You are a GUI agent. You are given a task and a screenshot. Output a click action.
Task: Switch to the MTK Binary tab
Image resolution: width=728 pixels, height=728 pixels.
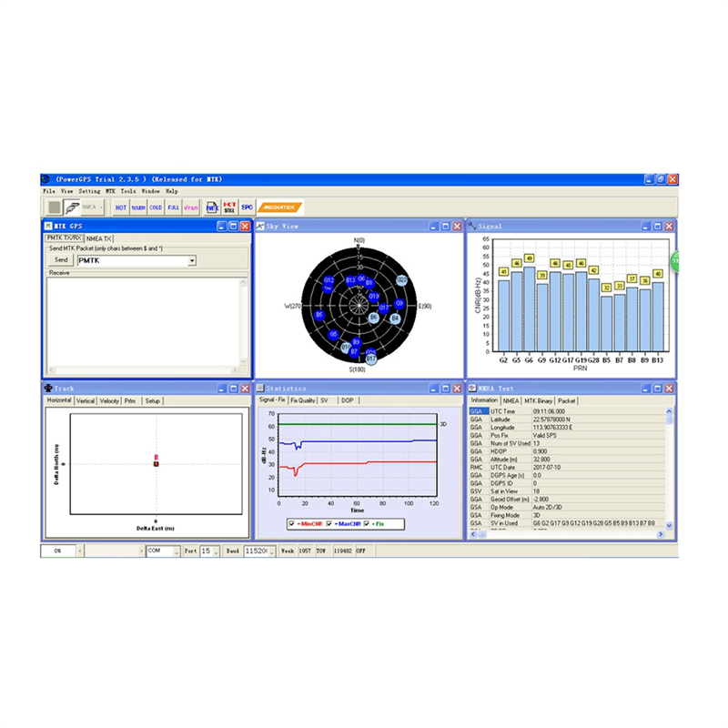[539, 400]
